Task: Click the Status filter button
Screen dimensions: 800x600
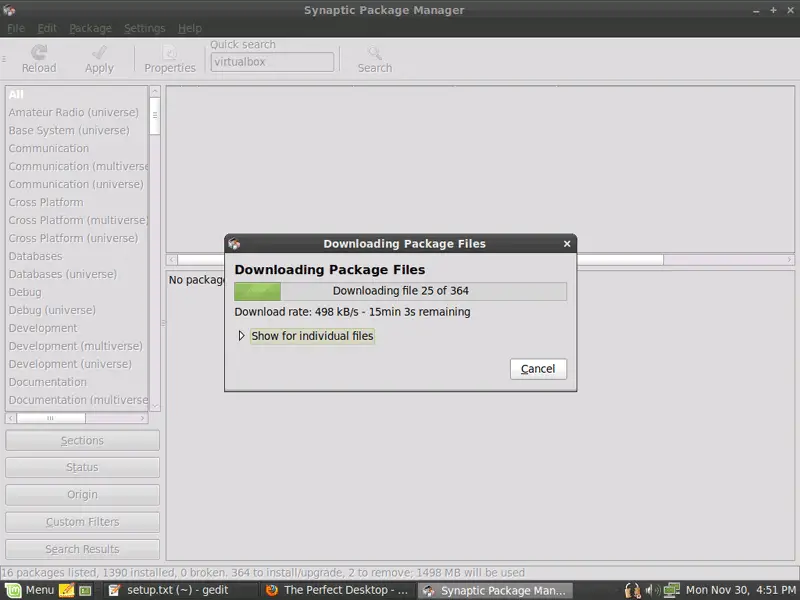Action: tap(82, 467)
